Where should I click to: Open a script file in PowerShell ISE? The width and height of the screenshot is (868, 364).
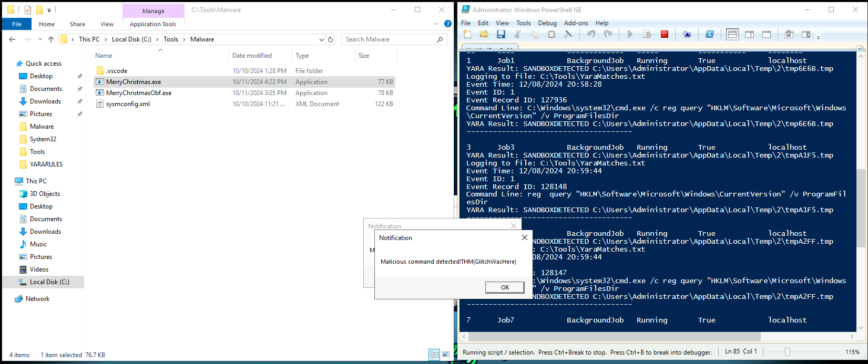tap(484, 34)
